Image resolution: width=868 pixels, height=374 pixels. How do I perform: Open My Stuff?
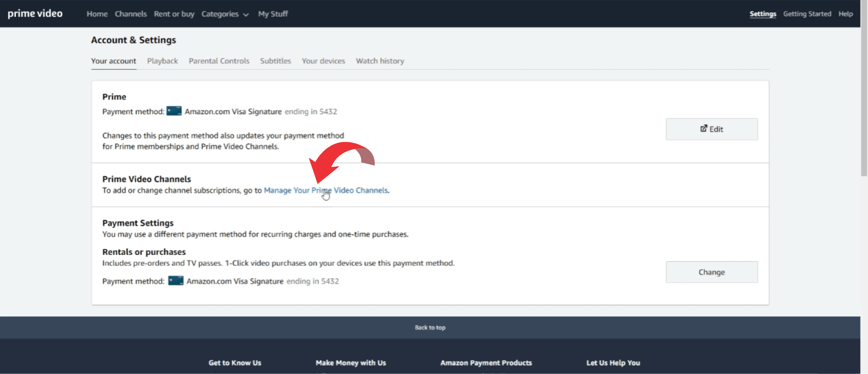(273, 14)
